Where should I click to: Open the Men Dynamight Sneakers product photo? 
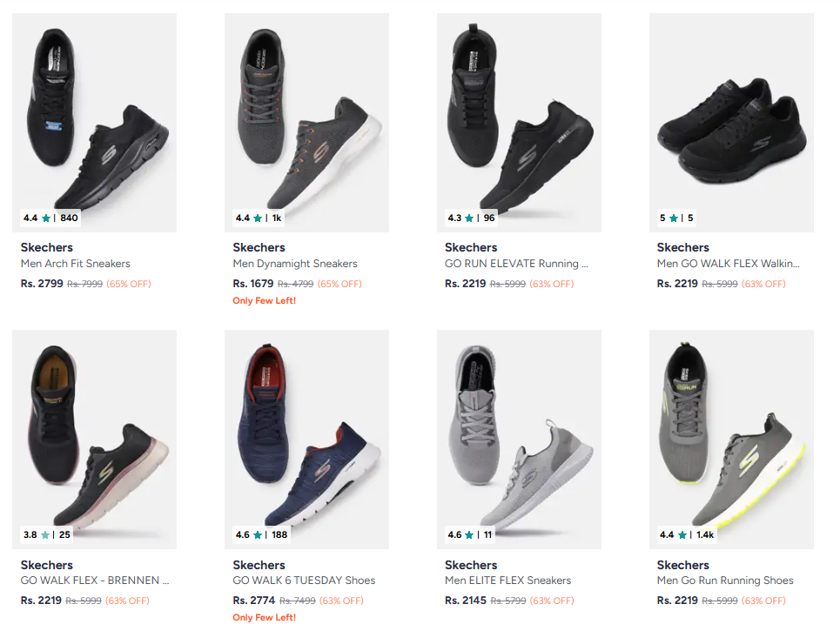[x=306, y=113]
